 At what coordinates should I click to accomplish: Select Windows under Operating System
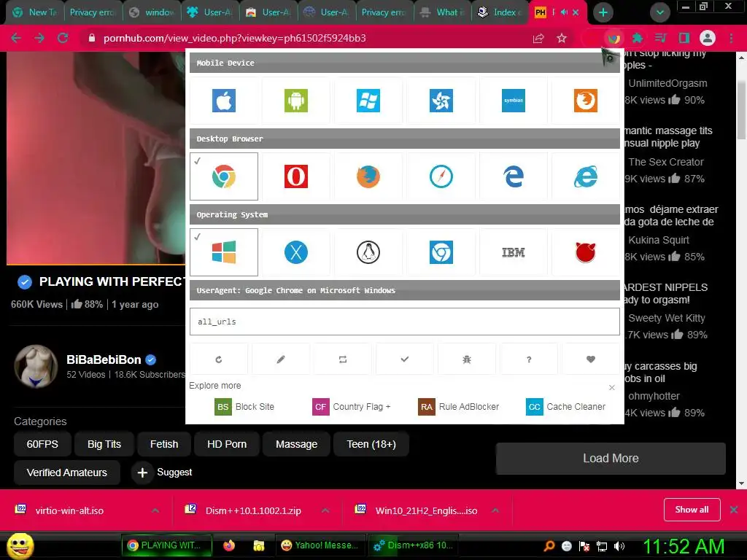(x=224, y=252)
